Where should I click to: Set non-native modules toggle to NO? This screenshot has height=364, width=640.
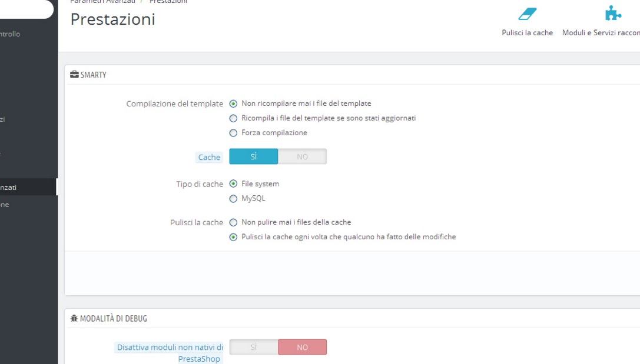click(302, 348)
